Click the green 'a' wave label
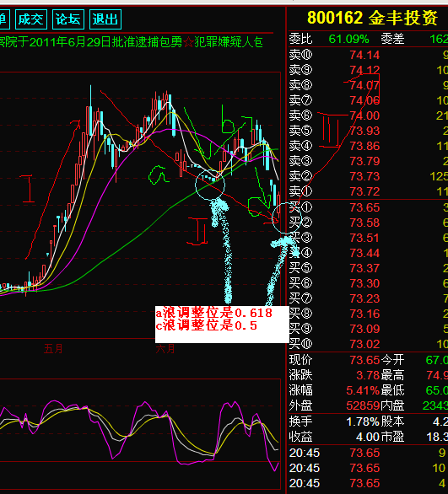This screenshot has height=494, width=448. (x=158, y=175)
